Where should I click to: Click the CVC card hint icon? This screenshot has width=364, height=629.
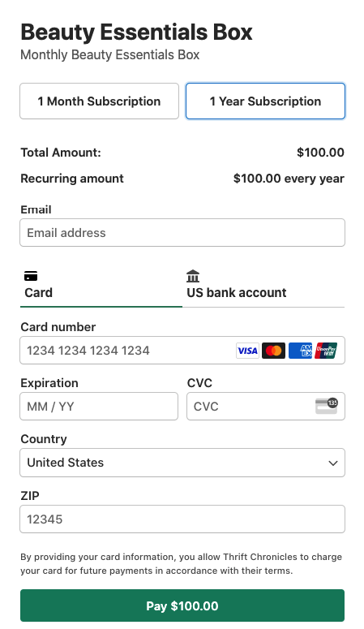[327, 406]
